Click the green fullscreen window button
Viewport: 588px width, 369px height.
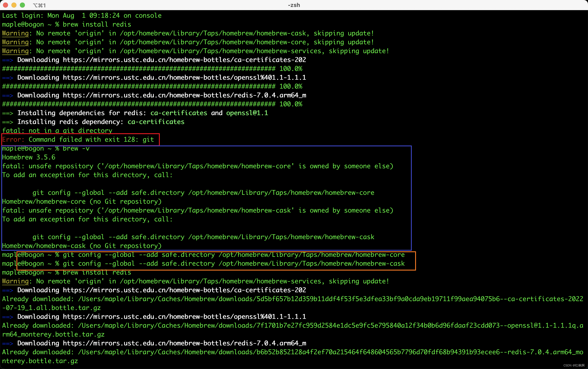tap(22, 5)
